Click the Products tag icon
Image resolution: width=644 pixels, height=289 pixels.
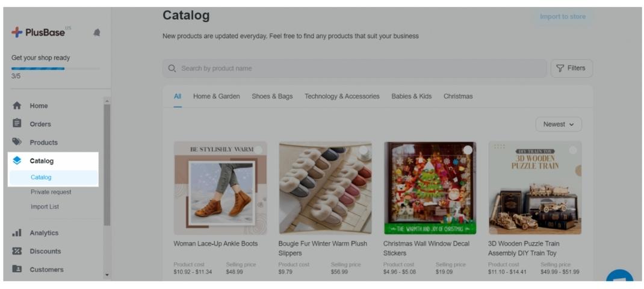tap(17, 142)
